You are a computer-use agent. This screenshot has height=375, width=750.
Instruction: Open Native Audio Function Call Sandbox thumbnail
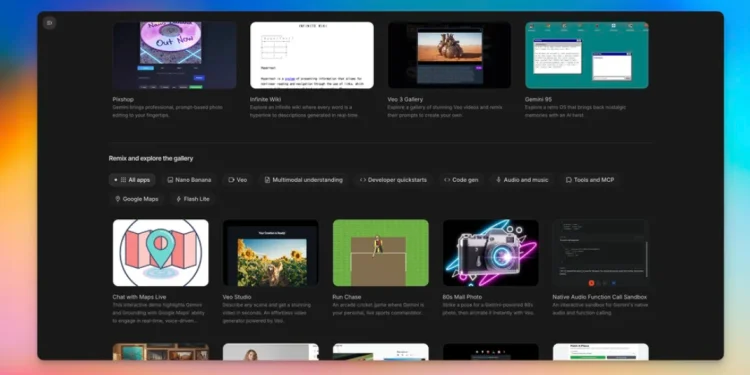(601, 253)
